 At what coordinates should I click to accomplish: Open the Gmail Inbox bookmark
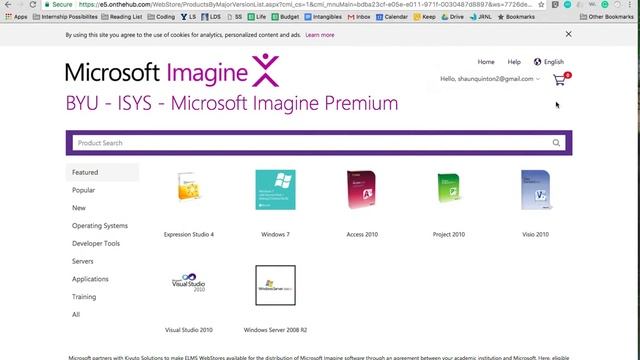click(359, 17)
